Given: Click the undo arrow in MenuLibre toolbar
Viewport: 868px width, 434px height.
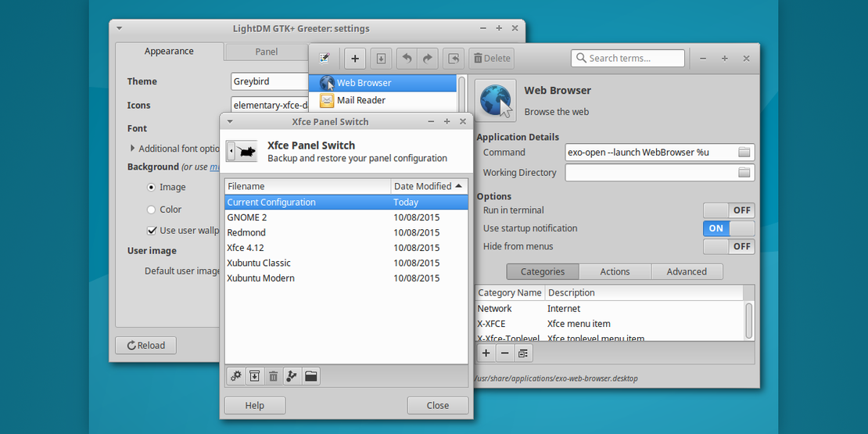Looking at the screenshot, I should tap(406, 59).
